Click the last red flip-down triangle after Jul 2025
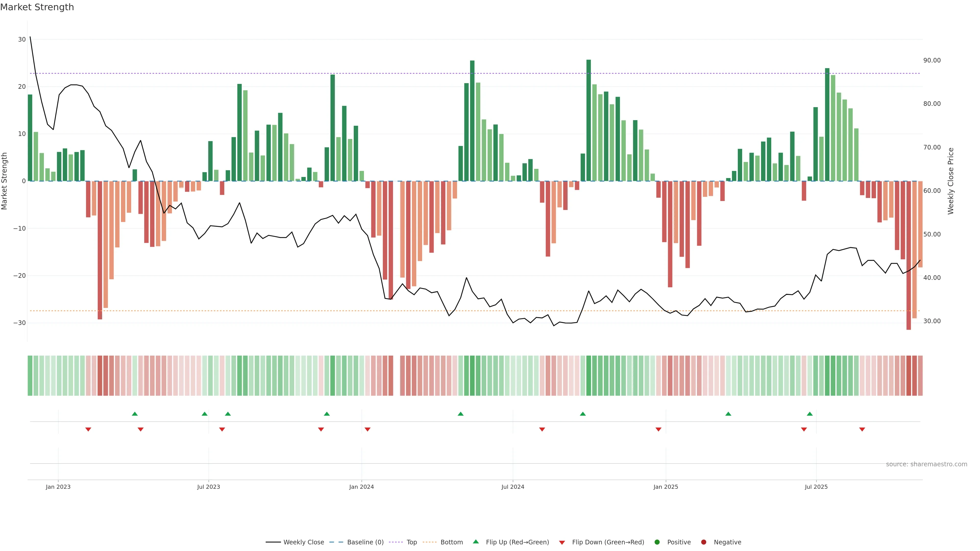 tap(862, 429)
